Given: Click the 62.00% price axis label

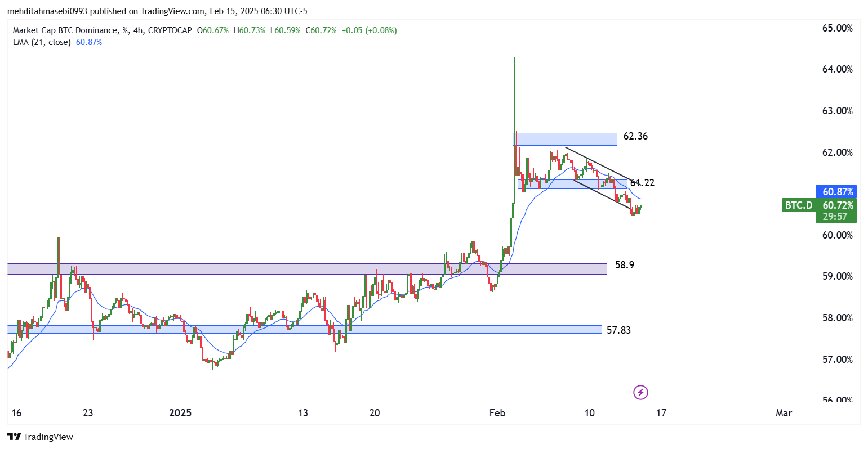Looking at the screenshot, I should point(838,152).
